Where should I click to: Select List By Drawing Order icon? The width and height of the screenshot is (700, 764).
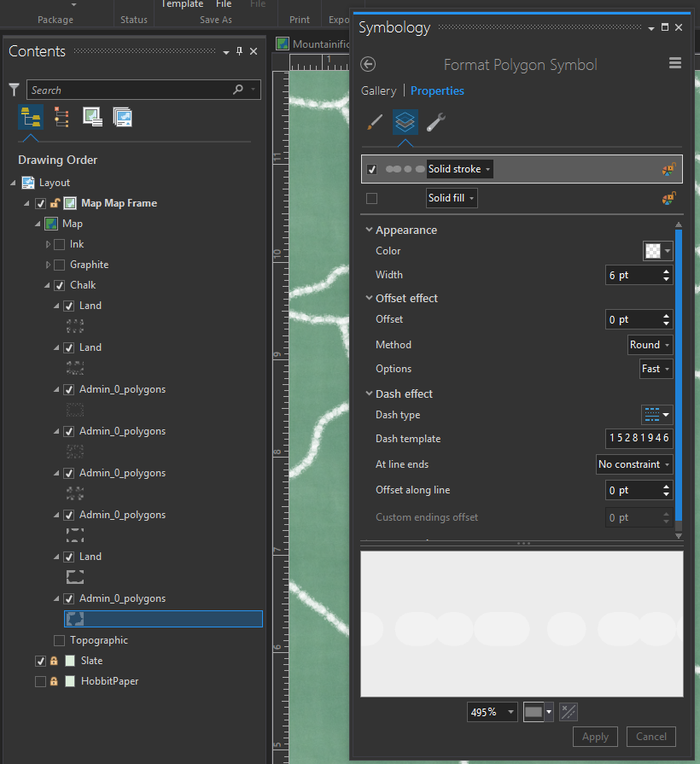tap(31, 118)
